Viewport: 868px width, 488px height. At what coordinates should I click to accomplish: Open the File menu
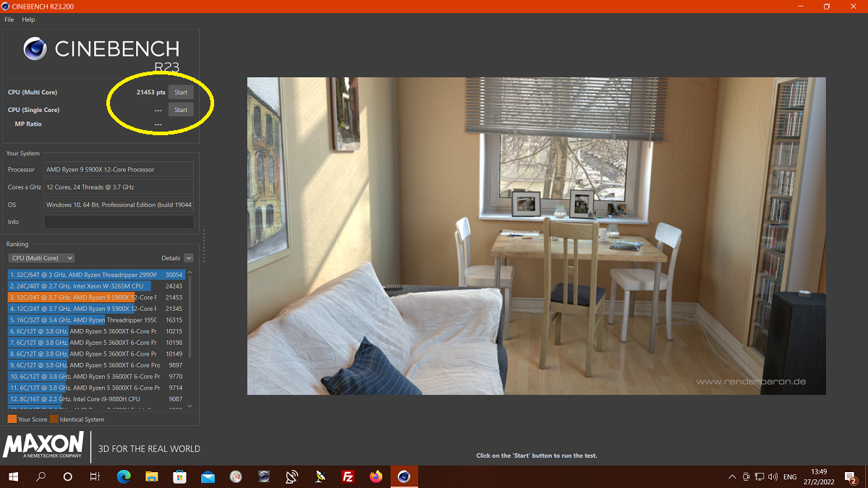click(9, 20)
